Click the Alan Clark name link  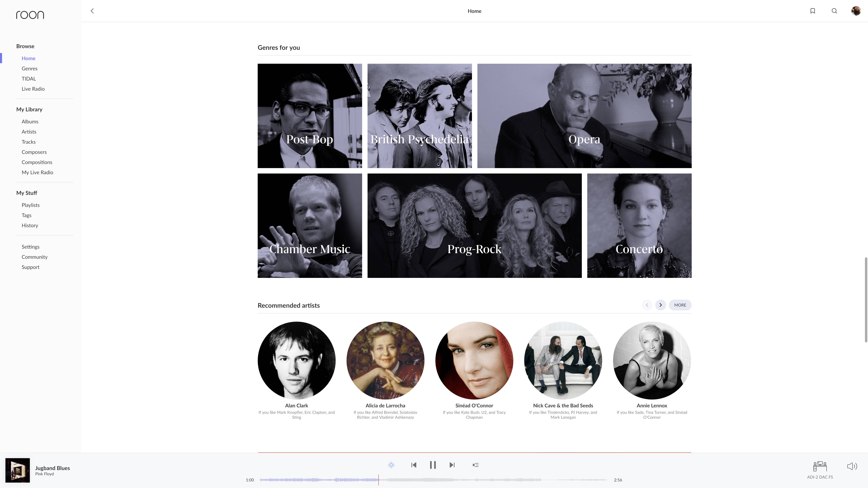(297, 405)
